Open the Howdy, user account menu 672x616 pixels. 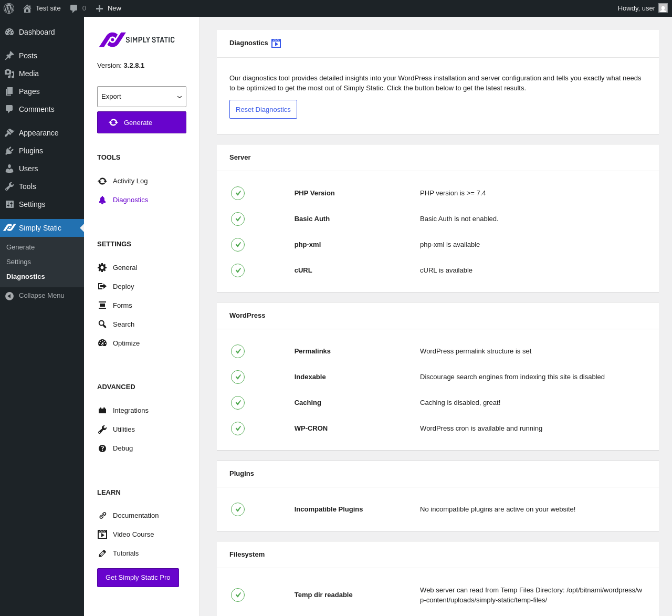642,8
